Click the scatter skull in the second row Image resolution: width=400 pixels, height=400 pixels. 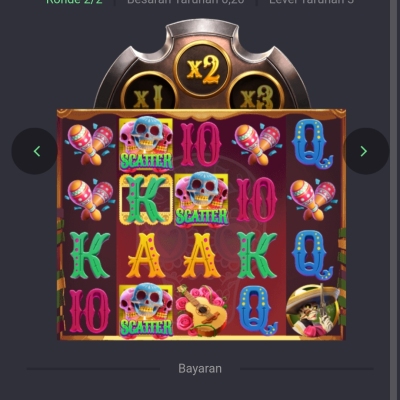pyautogui.click(x=202, y=199)
